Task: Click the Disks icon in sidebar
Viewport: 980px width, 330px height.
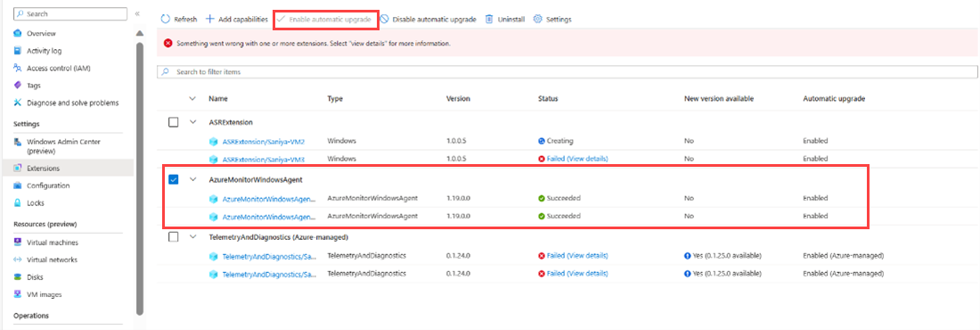Action: 18,276
